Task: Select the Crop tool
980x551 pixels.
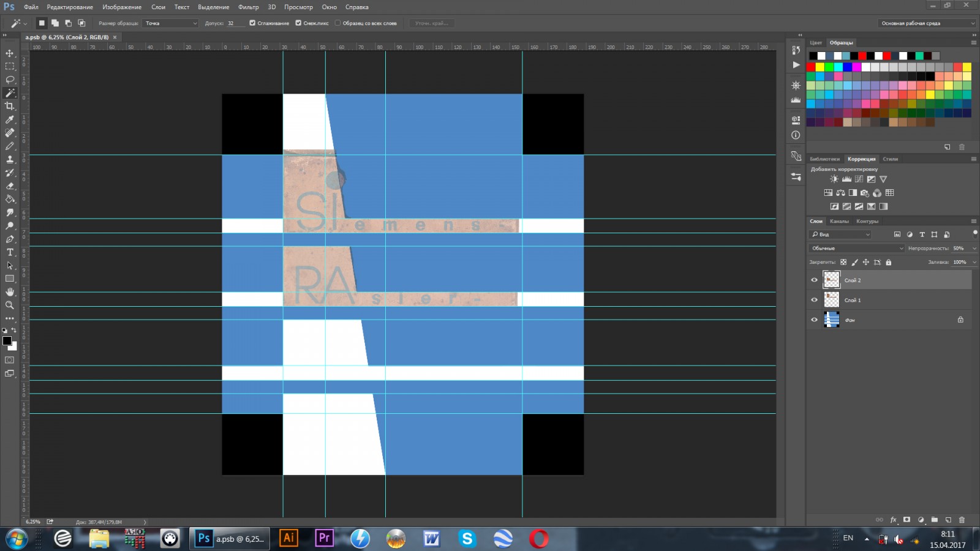Action: pos(10,107)
